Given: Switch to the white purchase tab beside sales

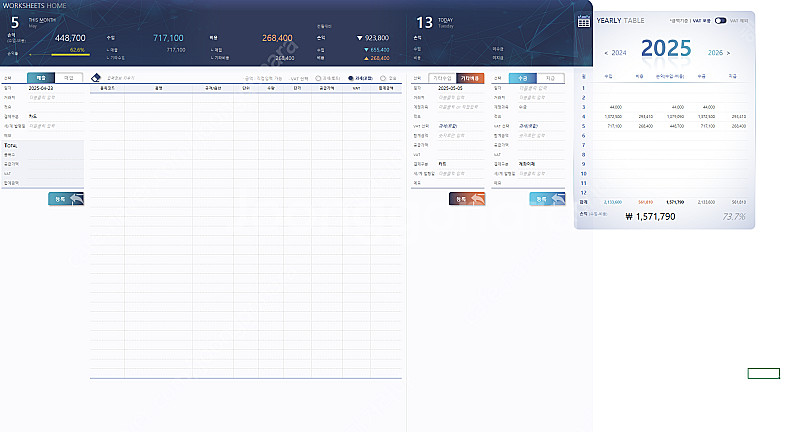Looking at the screenshot, I should (69, 78).
